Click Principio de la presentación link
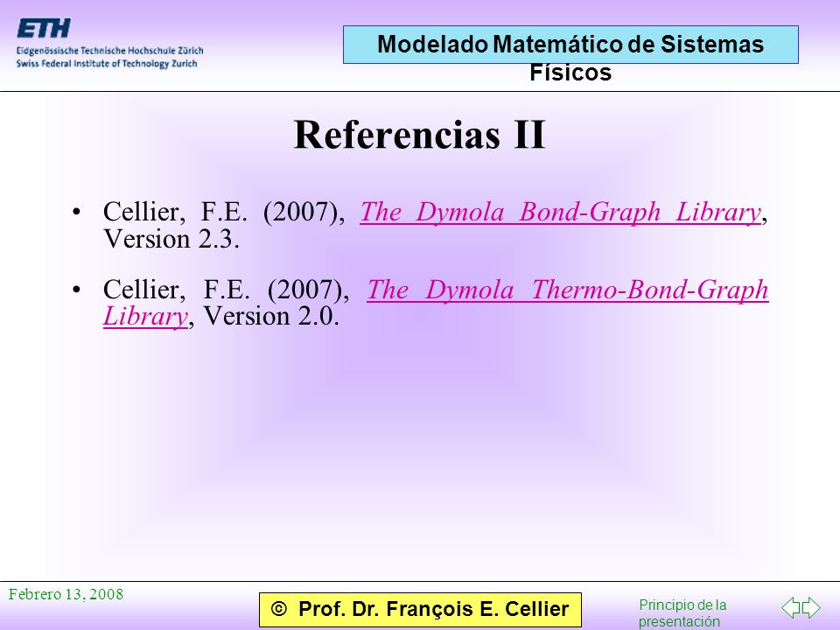The width and height of the screenshot is (840, 630). coord(682,613)
